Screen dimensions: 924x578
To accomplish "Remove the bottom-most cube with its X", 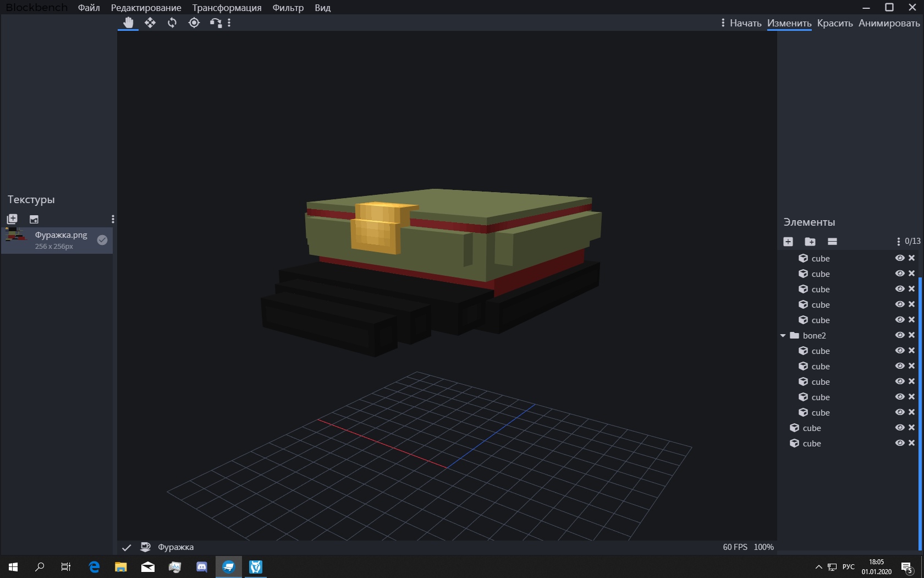I will (911, 443).
